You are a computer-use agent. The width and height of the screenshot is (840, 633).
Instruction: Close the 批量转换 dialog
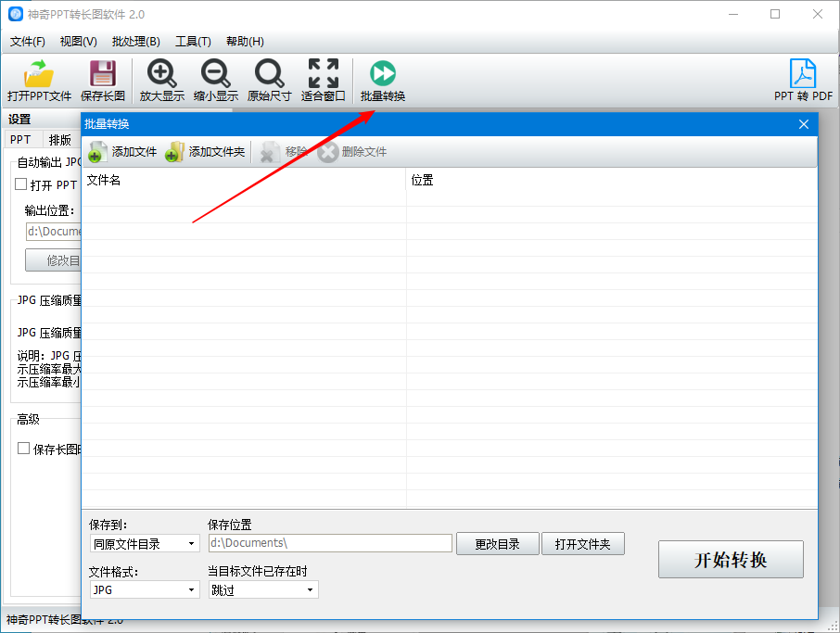(x=804, y=124)
